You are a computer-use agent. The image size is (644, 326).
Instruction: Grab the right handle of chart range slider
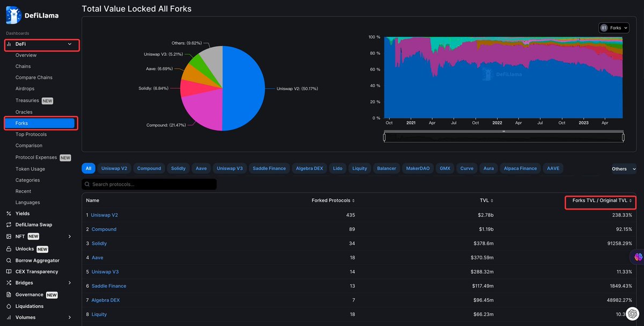click(x=624, y=138)
